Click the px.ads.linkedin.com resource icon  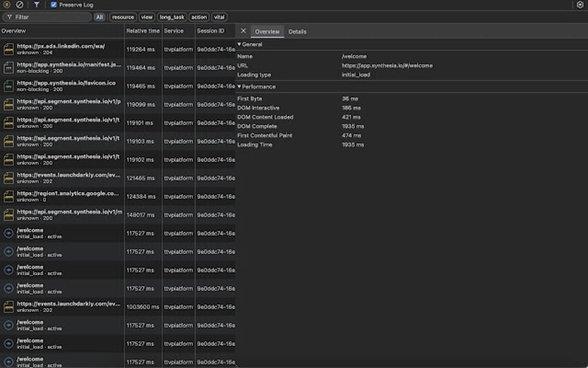9,49
